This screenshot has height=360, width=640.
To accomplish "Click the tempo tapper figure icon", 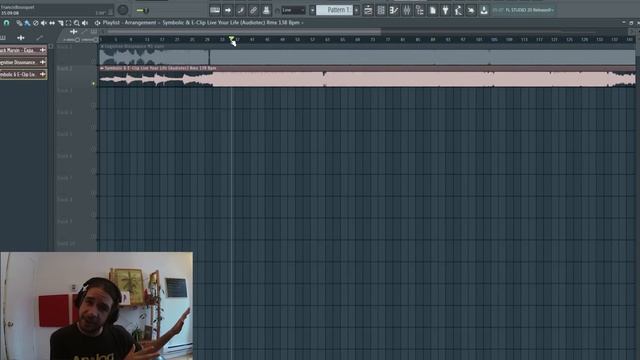I will [x=458, y=10].
